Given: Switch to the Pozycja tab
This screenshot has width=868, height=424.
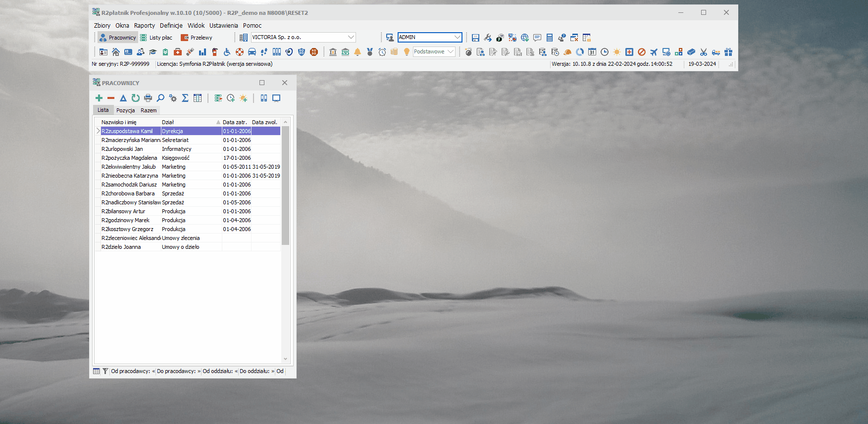Looking at the screenshot, I should click(125, 110).
